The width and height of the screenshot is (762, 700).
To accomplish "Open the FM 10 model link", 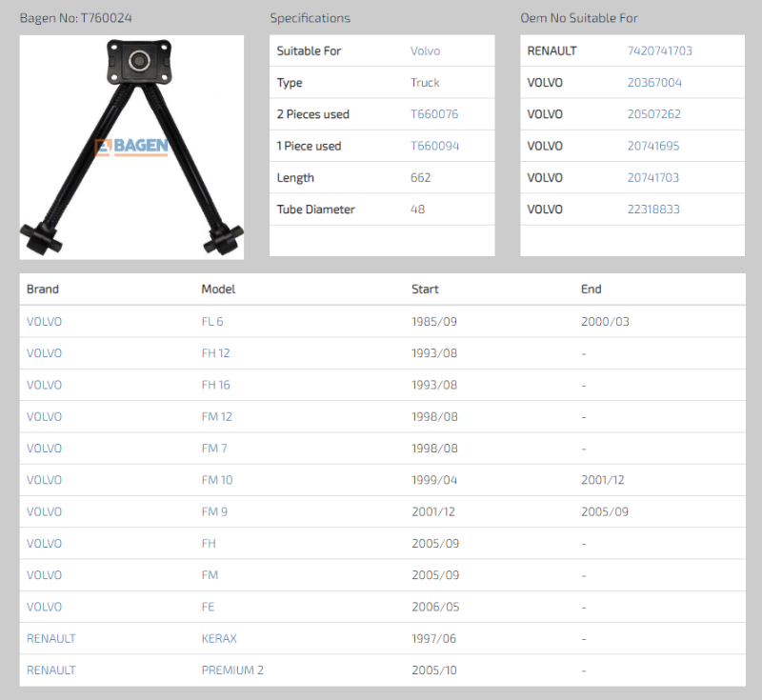I will 217,480.
